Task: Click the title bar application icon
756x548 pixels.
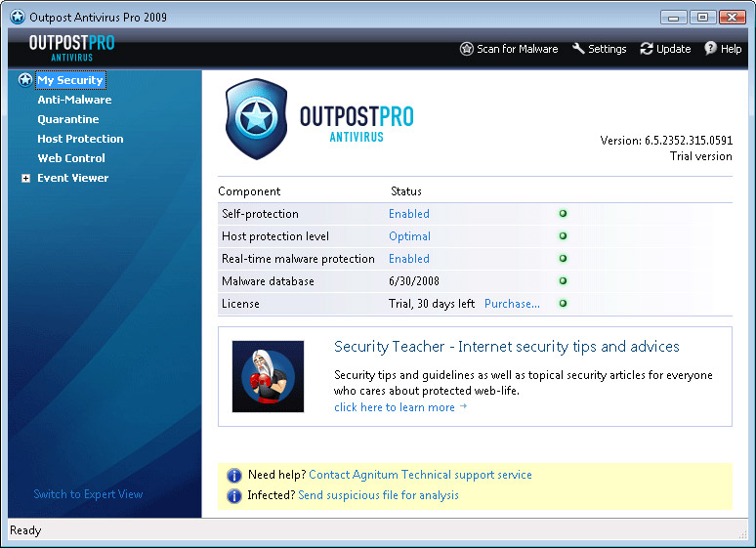Action: click(18, 17)
